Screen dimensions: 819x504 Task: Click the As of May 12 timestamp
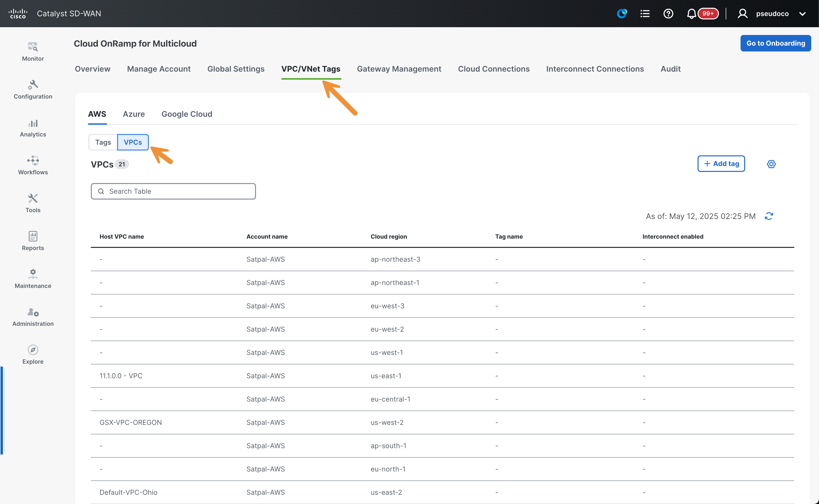700,216
